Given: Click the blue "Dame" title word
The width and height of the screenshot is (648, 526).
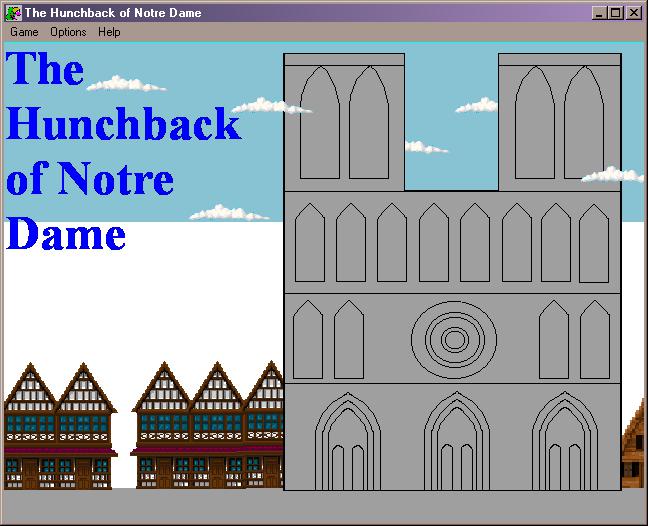Looking at the screenshot, I should pyautogui.click(x=66, y=233).
